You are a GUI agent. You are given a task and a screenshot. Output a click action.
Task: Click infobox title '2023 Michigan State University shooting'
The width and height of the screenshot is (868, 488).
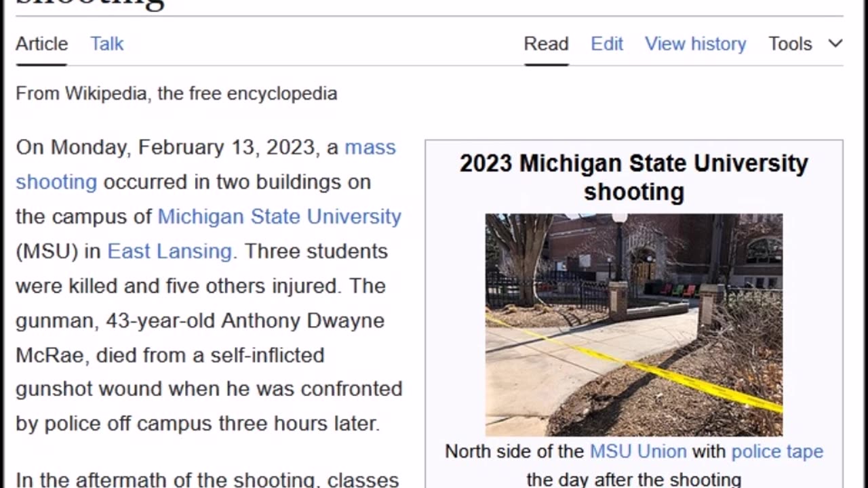(x=634, y=178)
